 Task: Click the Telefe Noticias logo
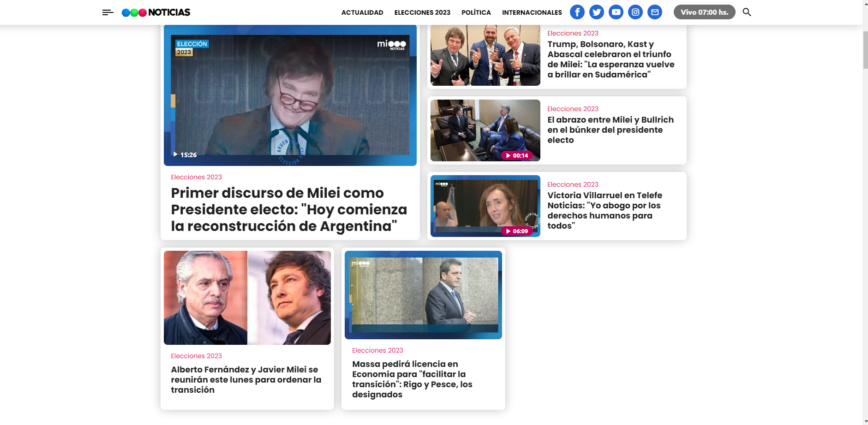tap(156, 12)
